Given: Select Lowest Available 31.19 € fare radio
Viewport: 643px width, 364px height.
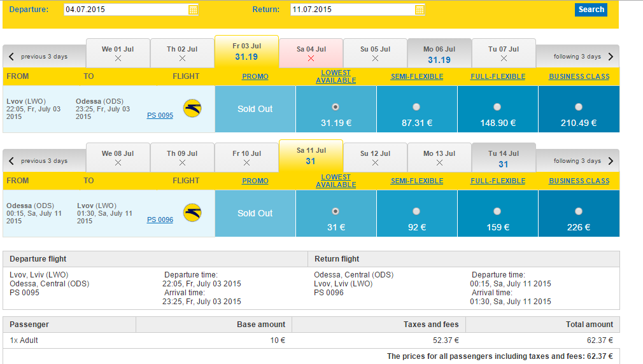Looking at the screenshot, I should (x=336, y=107).
